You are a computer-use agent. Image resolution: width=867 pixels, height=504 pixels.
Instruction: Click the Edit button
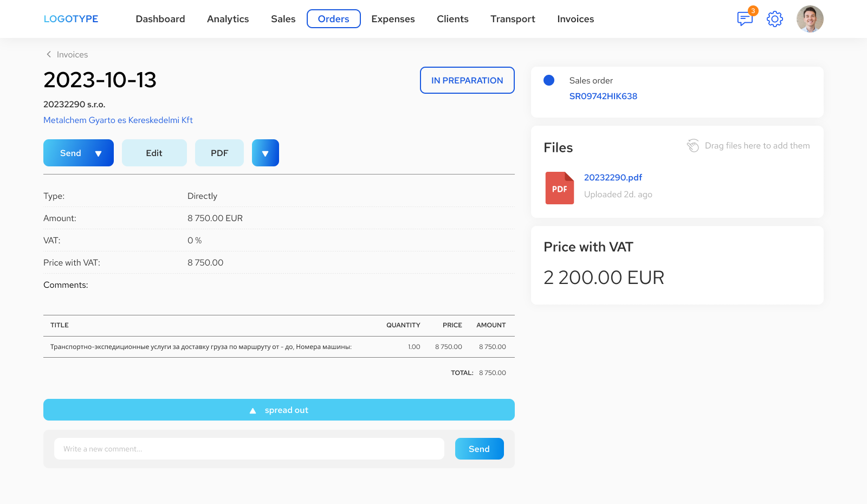(154, 153)
